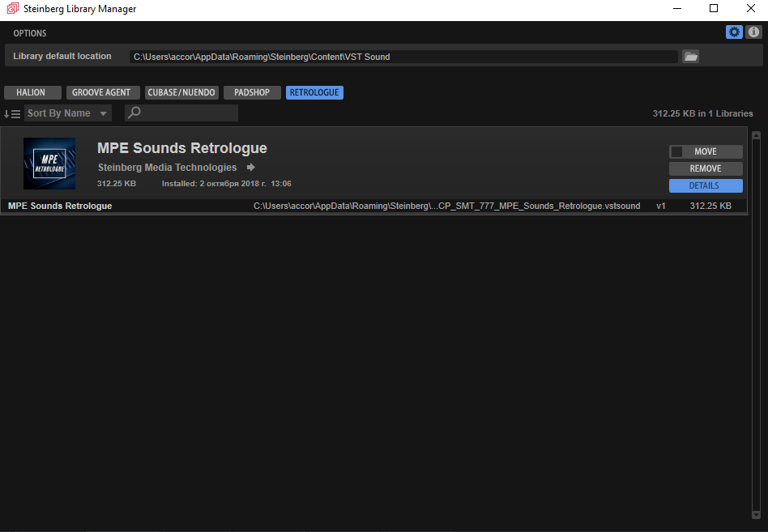
Task: Click the v1 version cell
Action: click(x=661, y=206)
